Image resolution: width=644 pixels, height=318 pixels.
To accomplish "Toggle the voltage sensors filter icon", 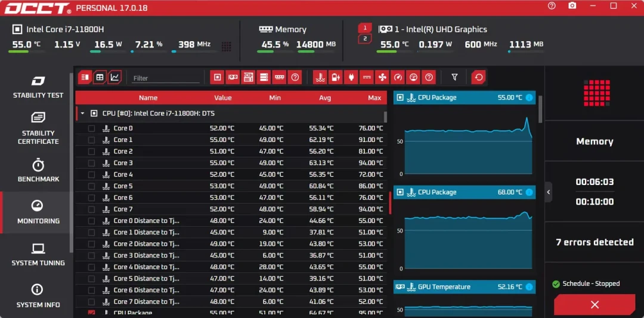I will click(366, 77).
